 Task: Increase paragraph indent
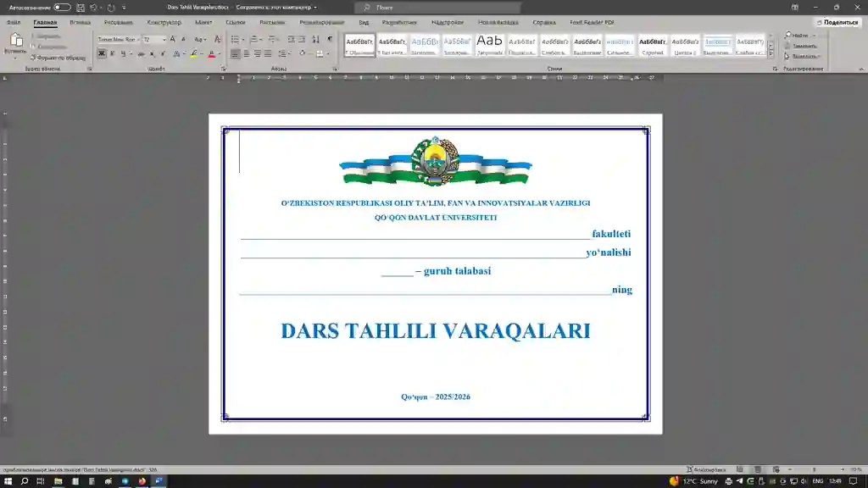coord(302,39)
